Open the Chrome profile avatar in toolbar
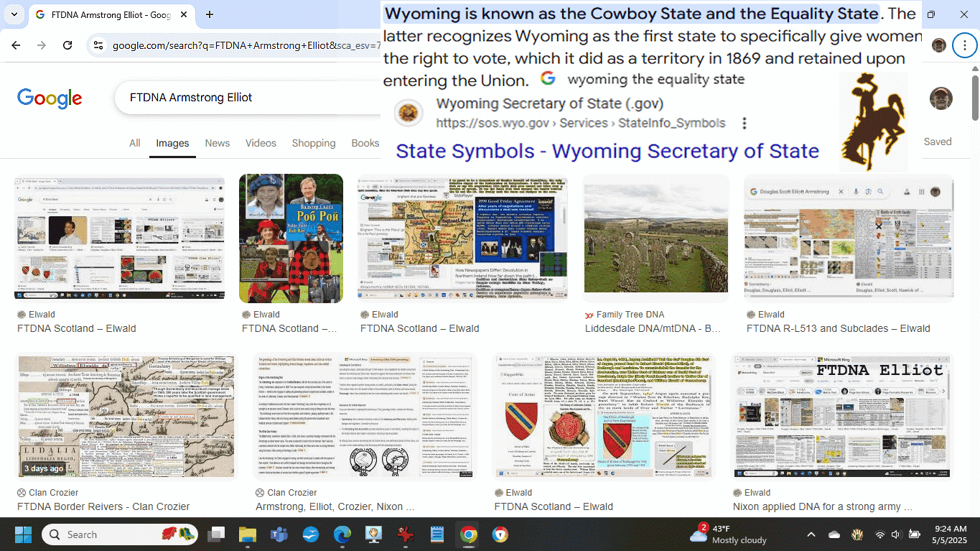Image resolution: width=980 pixels, height=551 pixels. (x=939, y=45)
